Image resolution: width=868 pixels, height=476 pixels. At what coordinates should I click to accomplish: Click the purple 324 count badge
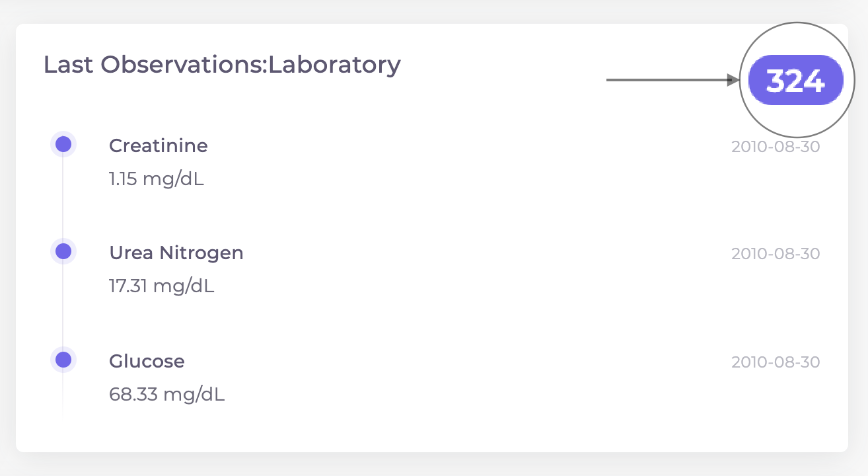796,81
